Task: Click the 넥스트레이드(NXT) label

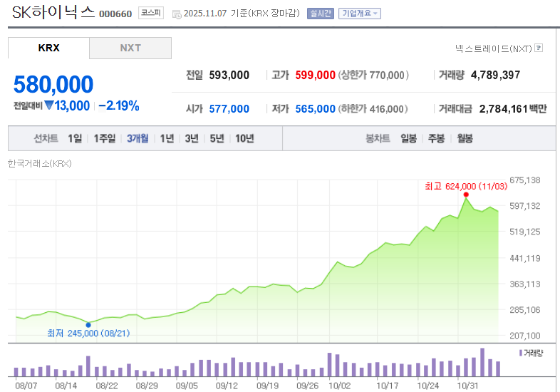Action: pyautogui.click(x=494, y=48)
